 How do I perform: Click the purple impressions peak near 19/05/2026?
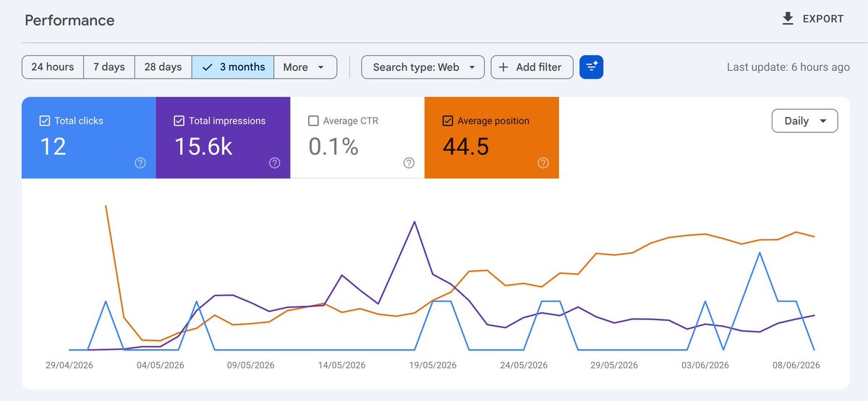tap(414, 222)
